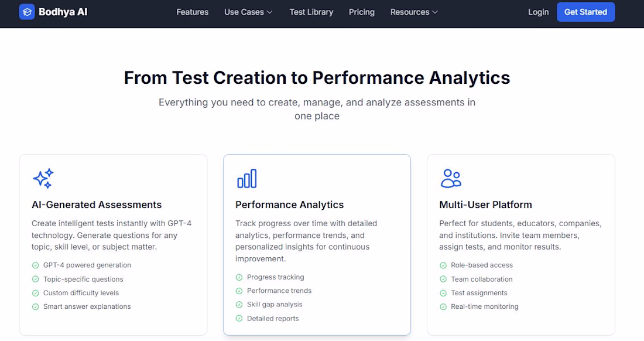
Task: Click the checkmark next to Custom difficulty levels
Action: pyautogui.click(x=35, y=293)
